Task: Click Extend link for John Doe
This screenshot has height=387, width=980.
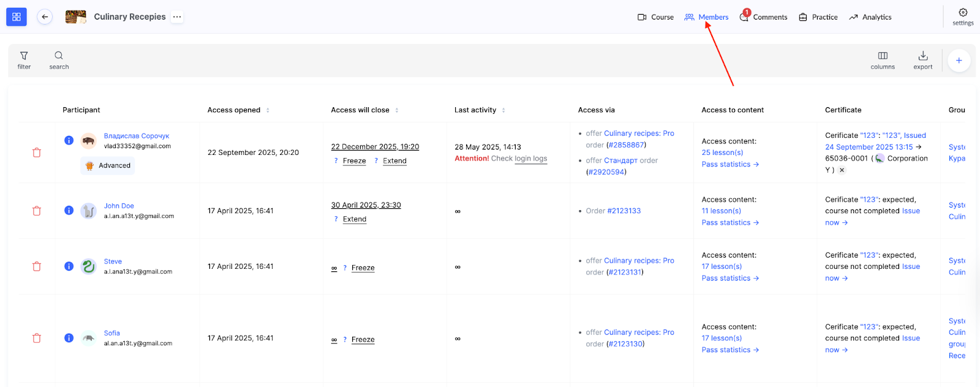Action: [355, 219]
